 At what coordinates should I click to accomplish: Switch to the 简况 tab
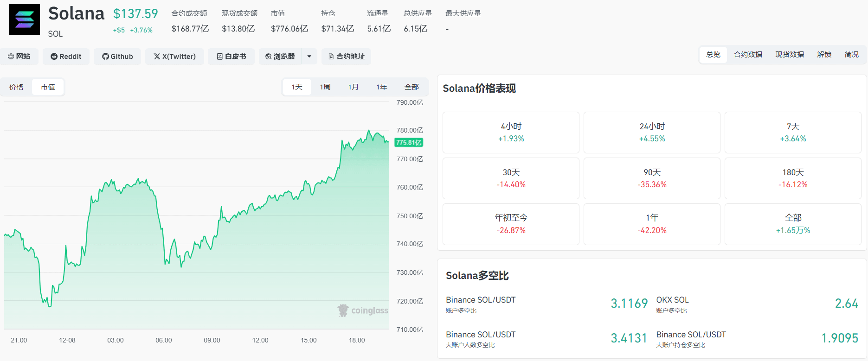(x=852, y=55)
